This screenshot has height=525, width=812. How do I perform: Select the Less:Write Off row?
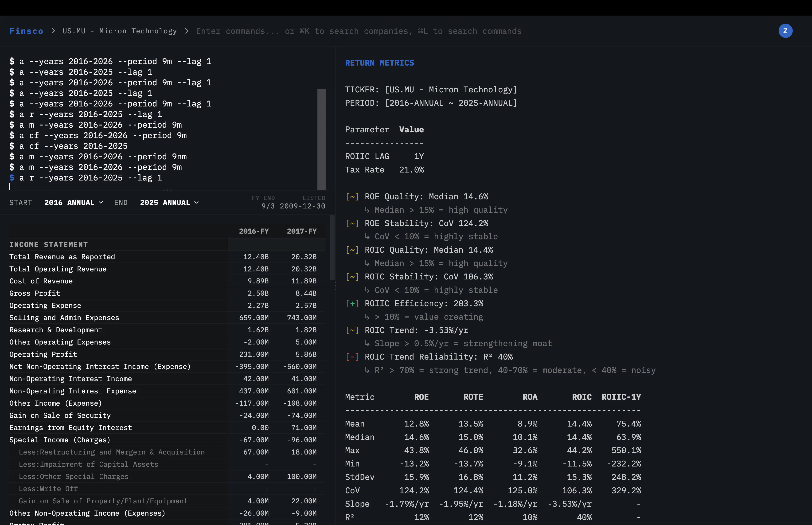[x=167, y=489]
